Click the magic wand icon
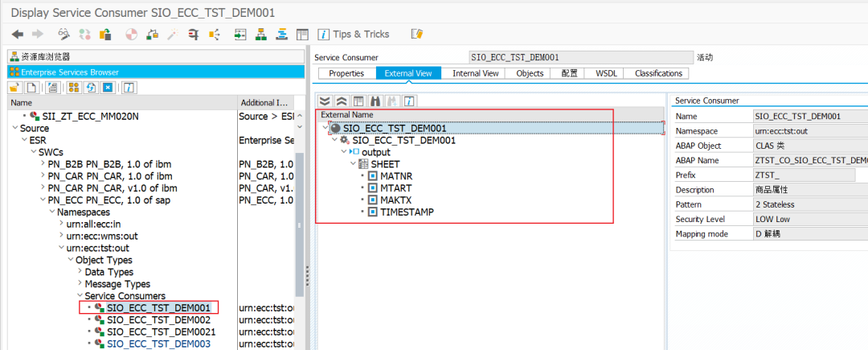 [172, 35]
